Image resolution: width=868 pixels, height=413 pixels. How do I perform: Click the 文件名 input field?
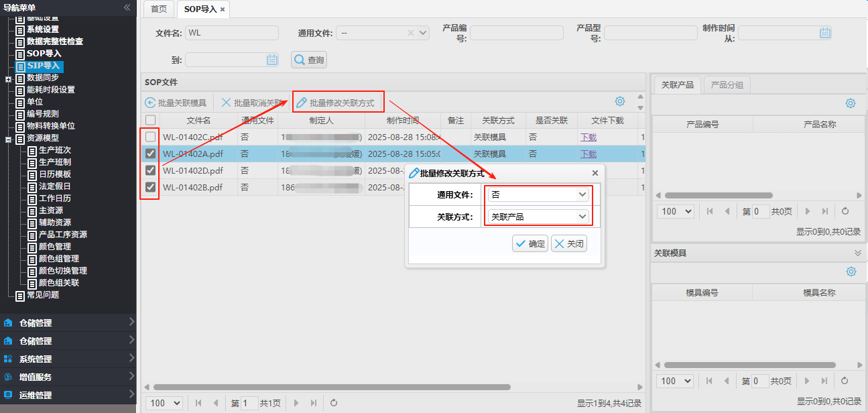coord(231,33)
